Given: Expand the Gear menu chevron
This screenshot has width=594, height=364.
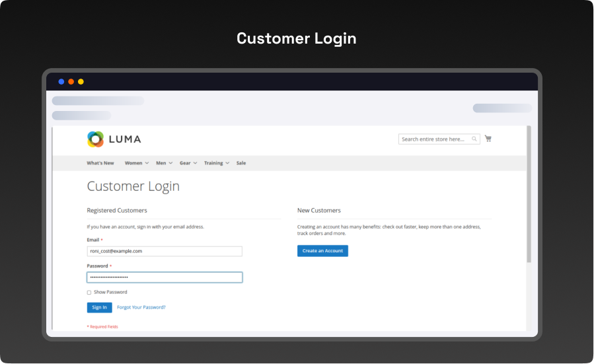Looking at the screenshot, I should [195, 163].
